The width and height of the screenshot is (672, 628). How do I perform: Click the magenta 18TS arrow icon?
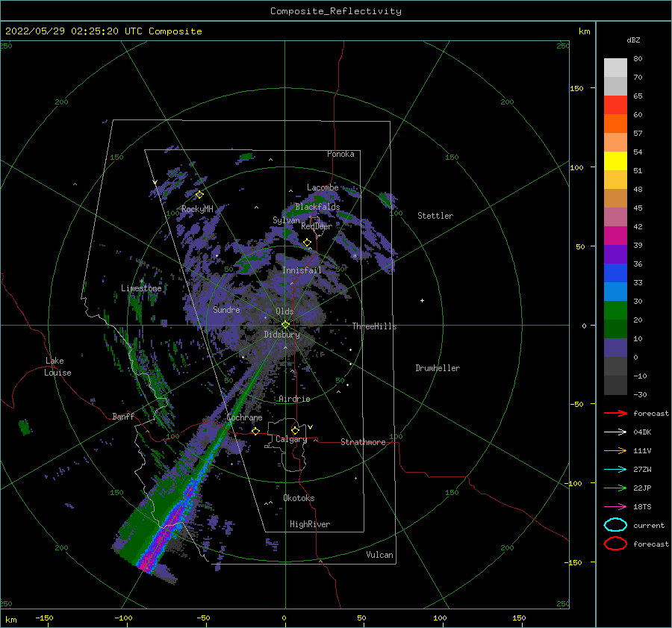coord(615,507)
